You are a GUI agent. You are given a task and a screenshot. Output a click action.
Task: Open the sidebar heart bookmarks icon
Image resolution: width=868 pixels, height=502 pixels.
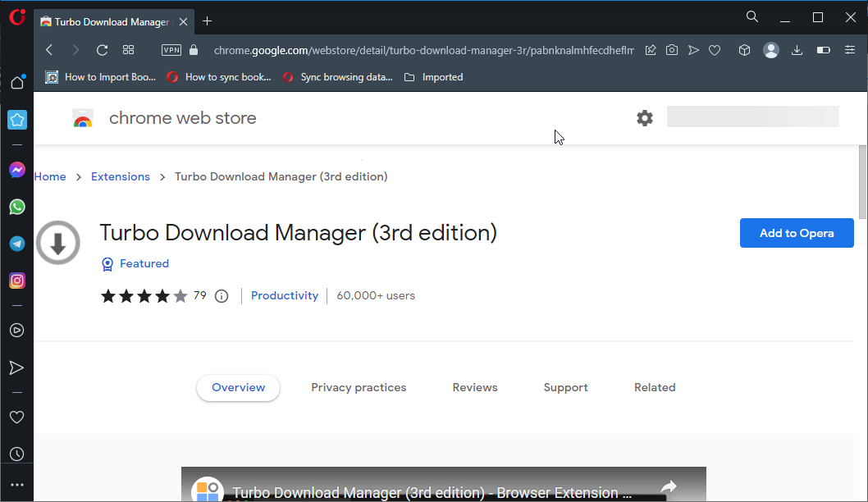point(17,417)
